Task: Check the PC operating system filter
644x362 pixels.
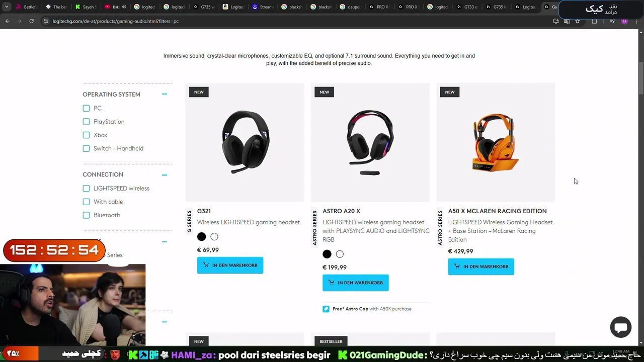Action: (x=86, y=108)
